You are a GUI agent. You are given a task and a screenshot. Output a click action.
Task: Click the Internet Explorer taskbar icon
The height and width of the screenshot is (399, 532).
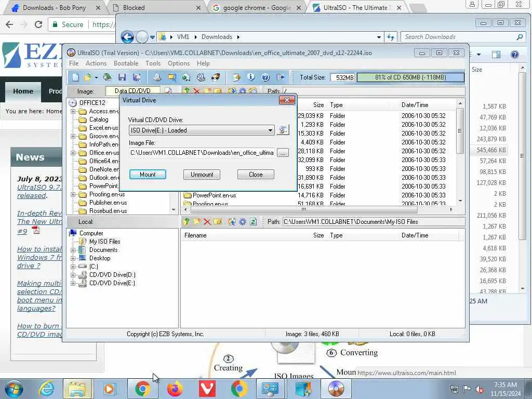46,389
